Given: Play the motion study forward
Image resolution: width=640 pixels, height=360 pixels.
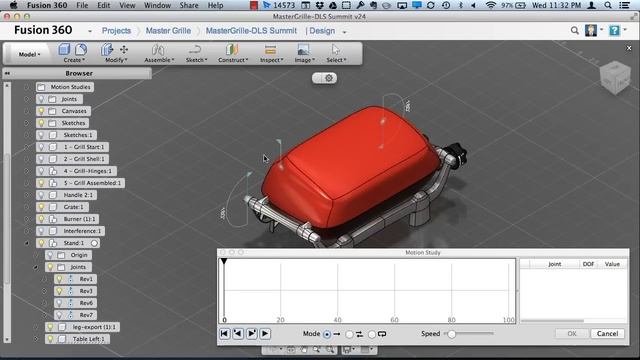Looking at the screenshot, I should click(x=265, y=333).
